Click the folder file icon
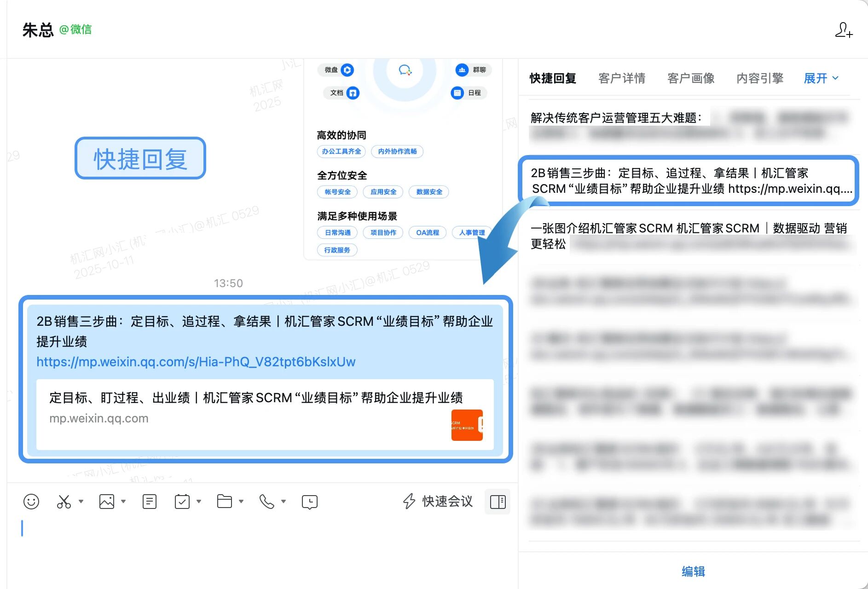This screenshot has height=589, width=868. pos(224,501)
